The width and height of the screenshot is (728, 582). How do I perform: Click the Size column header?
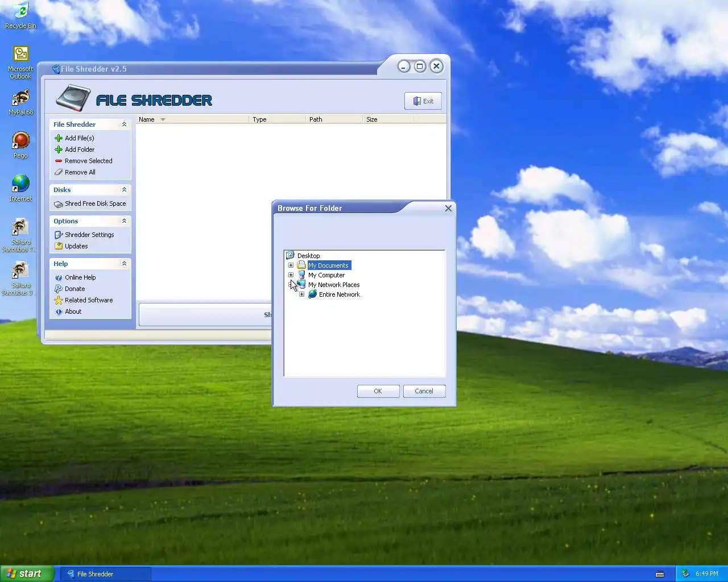point(388,119)
